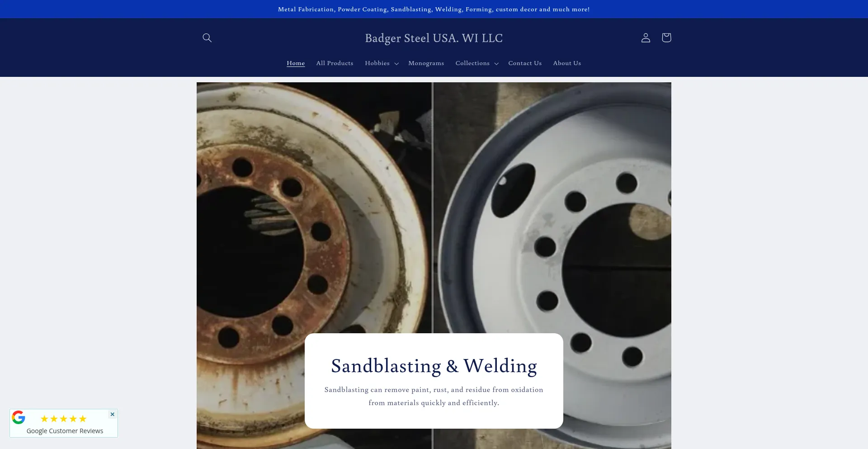Image resolution: width=868 pixels, height=449 pixels.
Task: Click the Badger Steel USA. WI LLC title
Action: [x=434, y=38]
